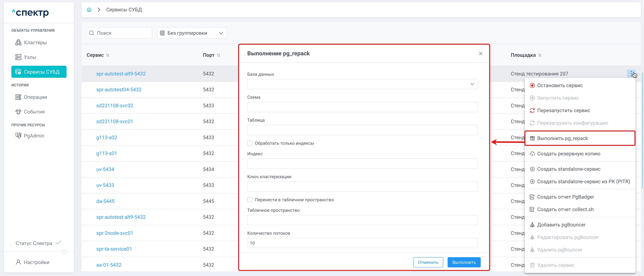The width and height of the screenshot is (644, 276).
Task: Enable Обработать только индексы checkbox
Action: point(250,143)
